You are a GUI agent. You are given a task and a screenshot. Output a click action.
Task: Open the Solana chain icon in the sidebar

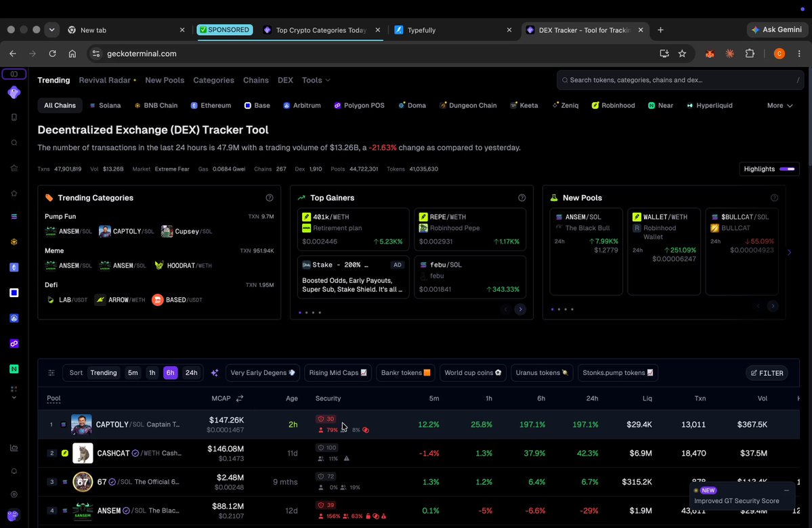[14, 217]
